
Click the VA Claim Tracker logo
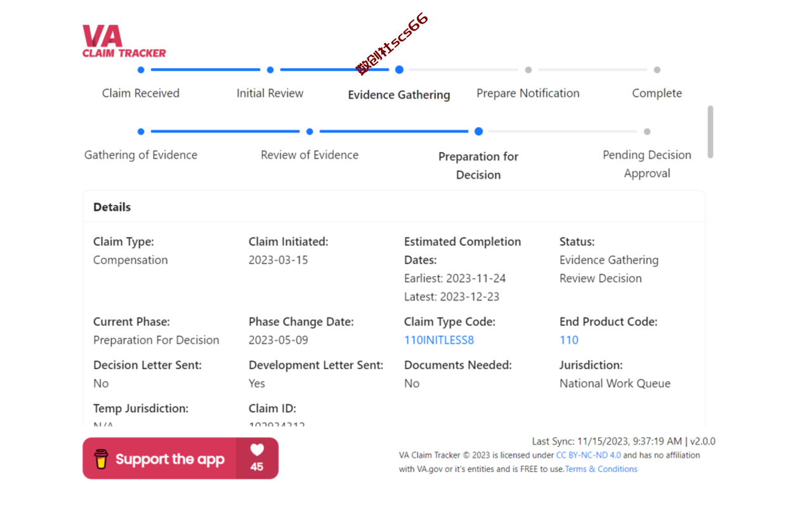(x=124, y=41)
